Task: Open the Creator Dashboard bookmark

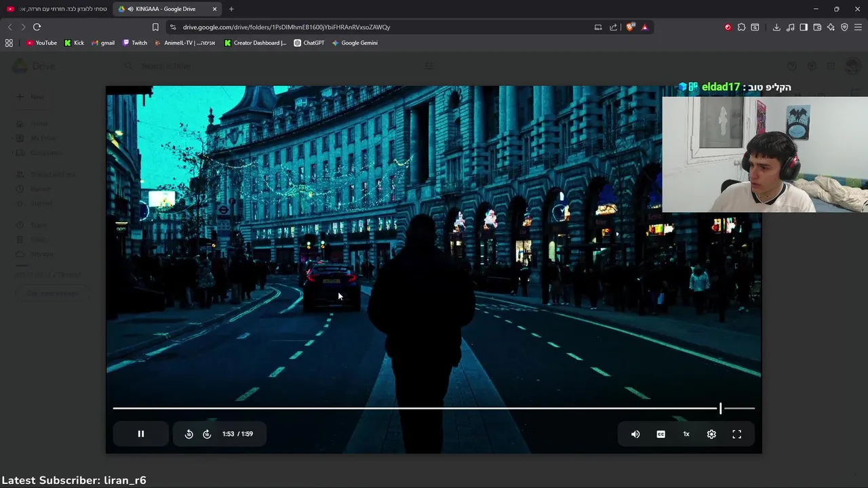Action: point(255,43)
